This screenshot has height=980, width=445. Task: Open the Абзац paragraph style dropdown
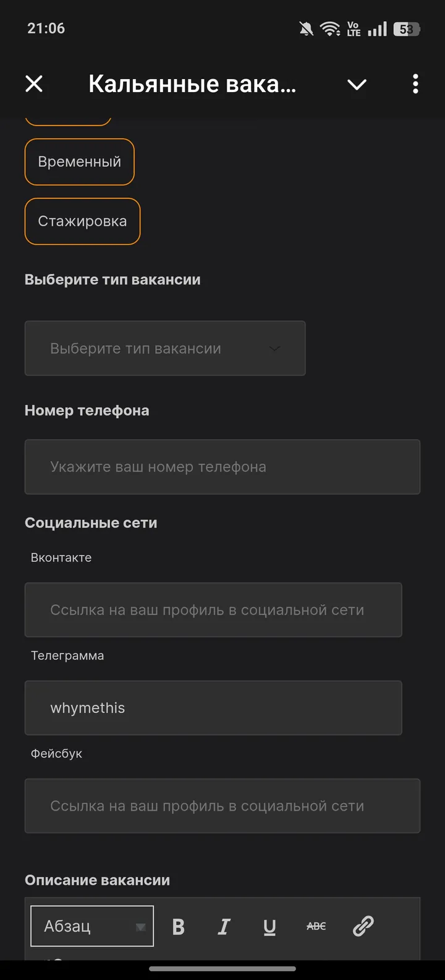[91, 926]
